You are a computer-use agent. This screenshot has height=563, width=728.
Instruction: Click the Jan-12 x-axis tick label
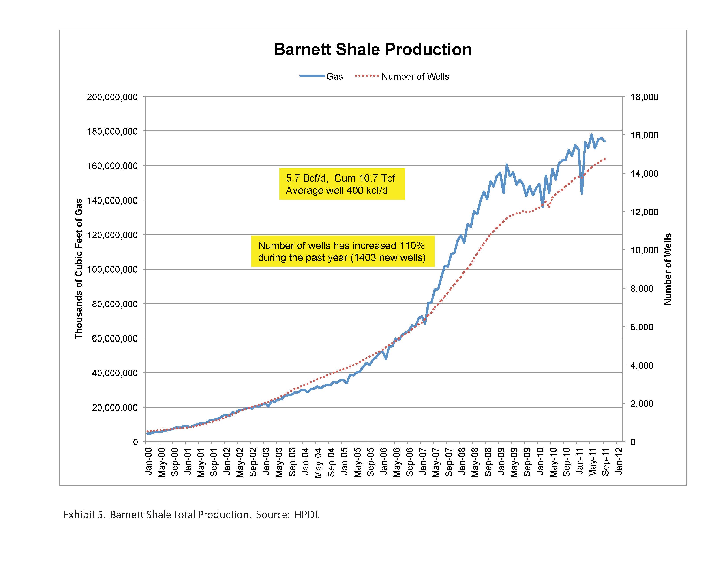coord(619,461)
